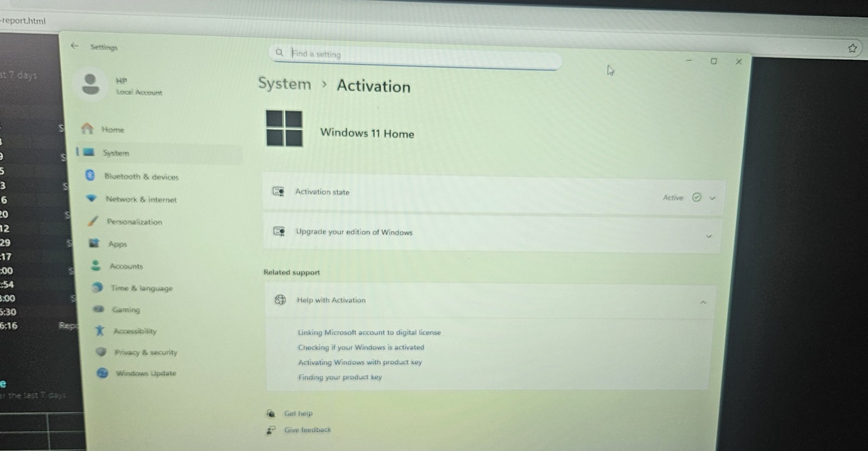Expand Upgrade your edition of Windows chevron
Viewport: 868px width, 451px height.
coord(709,236)
